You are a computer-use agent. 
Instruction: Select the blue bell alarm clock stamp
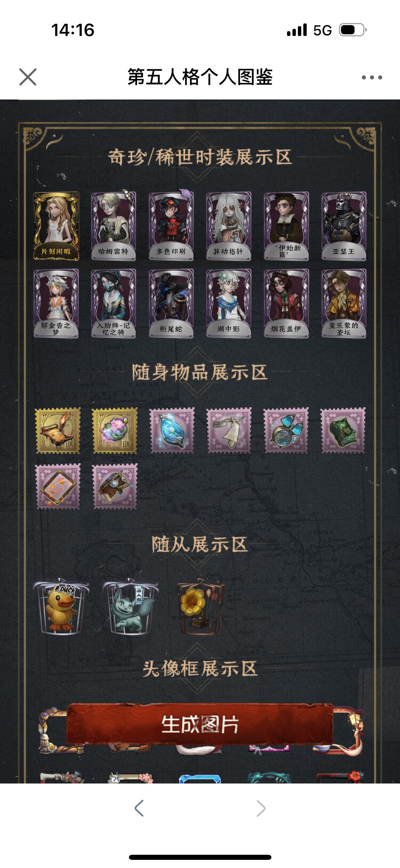pos(286,431)
